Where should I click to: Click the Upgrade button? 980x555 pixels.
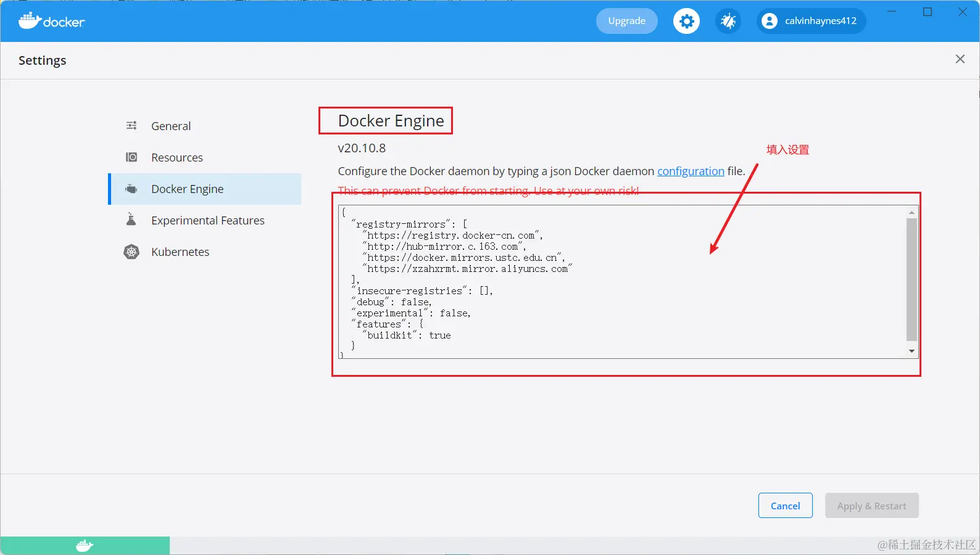(x=627, y=21)
